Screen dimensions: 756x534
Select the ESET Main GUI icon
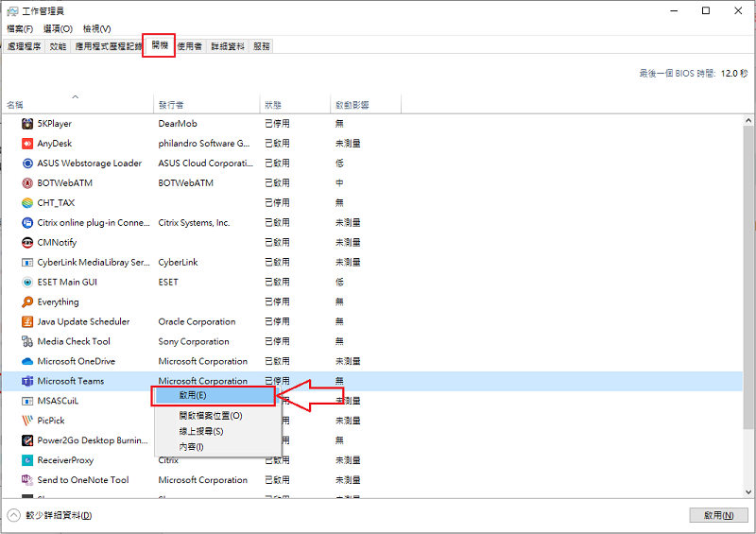click(27, 283)
